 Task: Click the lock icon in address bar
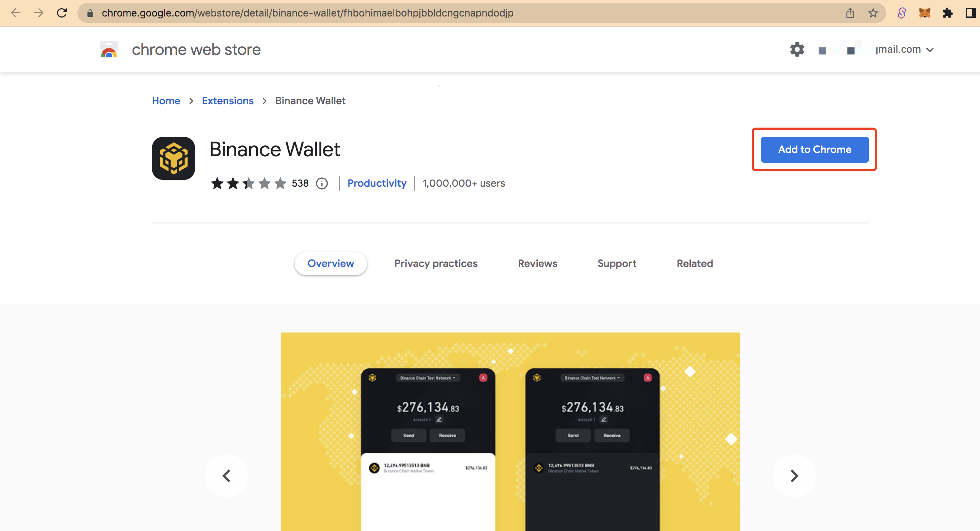[x=90, y=13]
